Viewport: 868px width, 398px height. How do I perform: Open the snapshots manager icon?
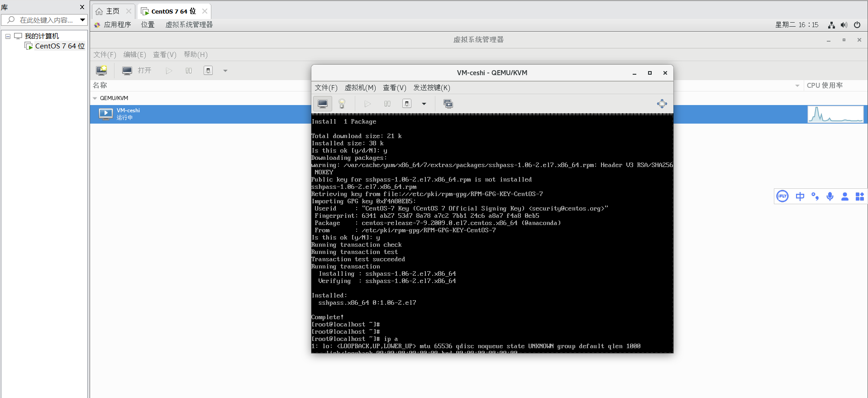448,104
